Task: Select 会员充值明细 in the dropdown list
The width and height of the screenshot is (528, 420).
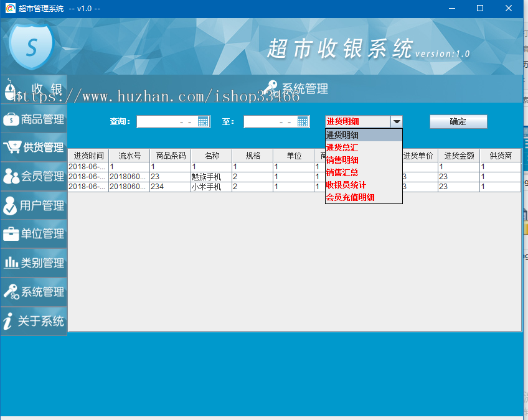Action: click(x=364, y=197)
